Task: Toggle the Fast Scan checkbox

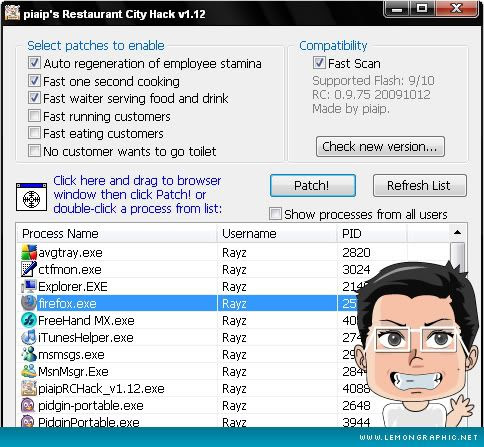Action: [x=319, y=63]
